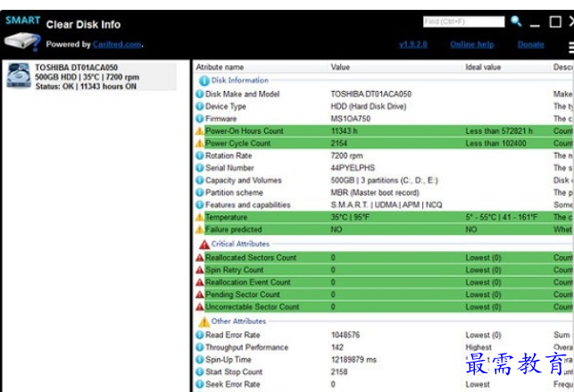This screenshot has width=574, height=392.
Task: Click info icon next to Read Error Rate
Action: 200,335
